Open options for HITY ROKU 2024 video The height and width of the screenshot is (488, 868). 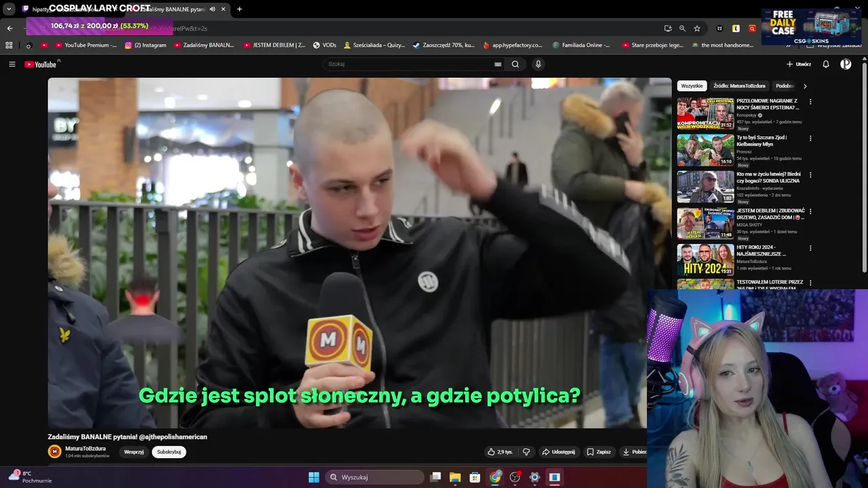pyautogui.click(x=810, y=248)
